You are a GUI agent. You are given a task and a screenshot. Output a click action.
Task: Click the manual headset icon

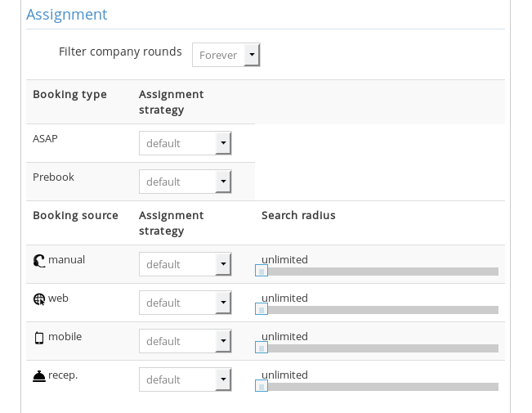click(x=39, y=261)
